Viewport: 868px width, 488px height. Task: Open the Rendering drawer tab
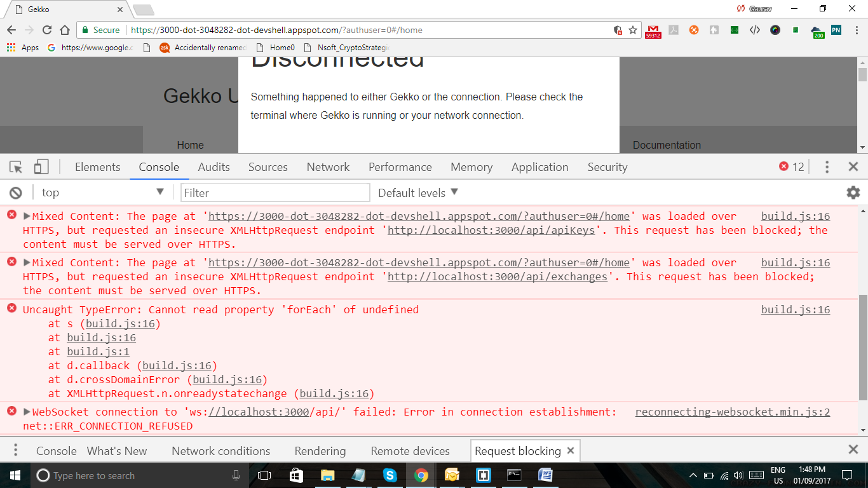point(320,451)
